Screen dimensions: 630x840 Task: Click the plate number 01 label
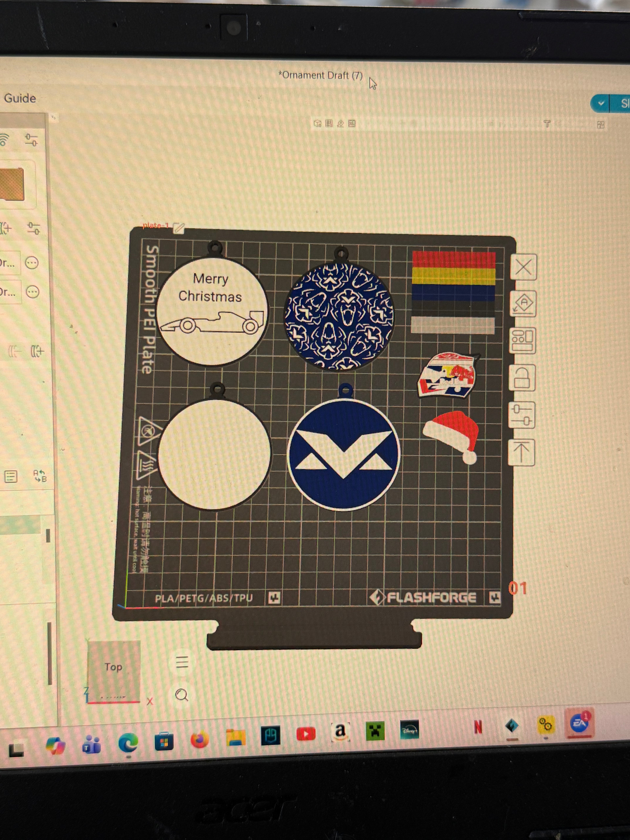coord(518,588)
